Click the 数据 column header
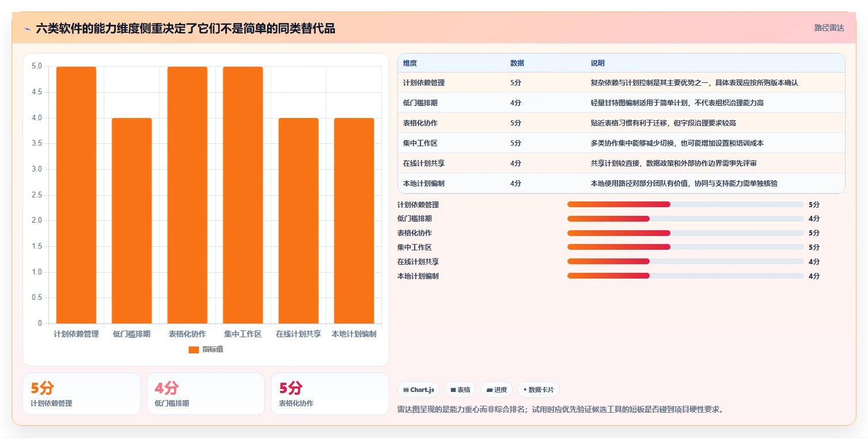 click(x=517, y=63)
